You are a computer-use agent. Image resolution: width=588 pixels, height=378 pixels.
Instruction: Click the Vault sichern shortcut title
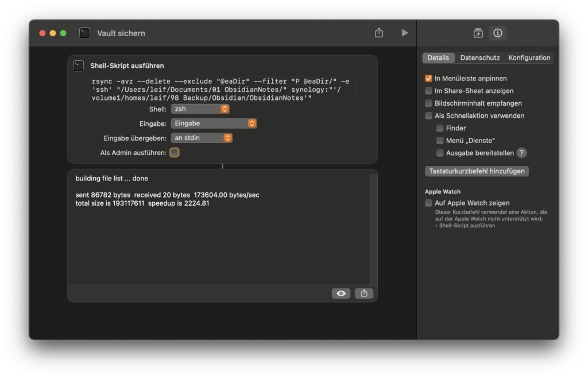pyautogui.click(x=121, y=33)
